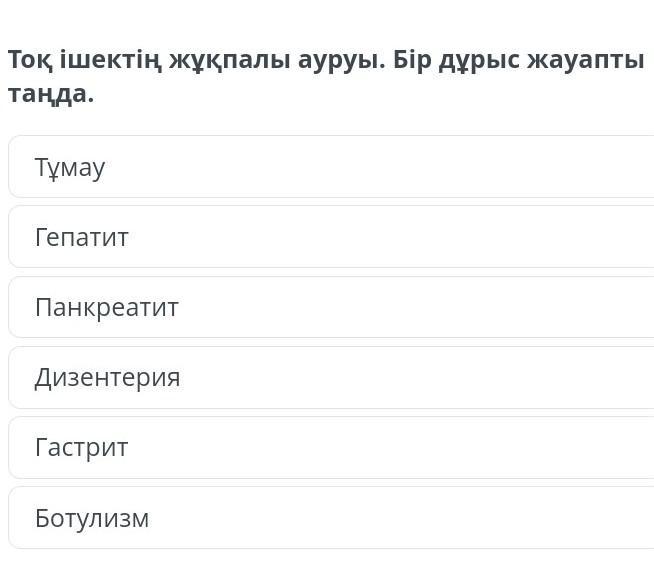Click the word Тұмау in first option
The height and width of the screenshot is (567, 654).
pos(69,167)
